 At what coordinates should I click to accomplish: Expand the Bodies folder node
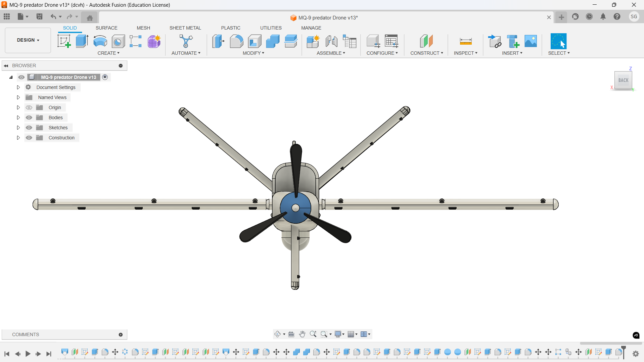coord(18,118)
